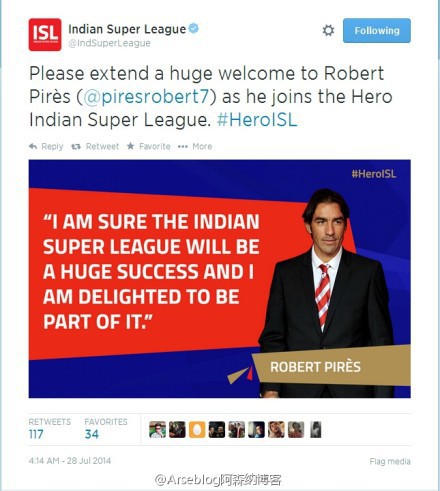The width and height of the screenshot is (440, 491).
Task: Expand the More options menu
Action: click(x=195, y=146)
